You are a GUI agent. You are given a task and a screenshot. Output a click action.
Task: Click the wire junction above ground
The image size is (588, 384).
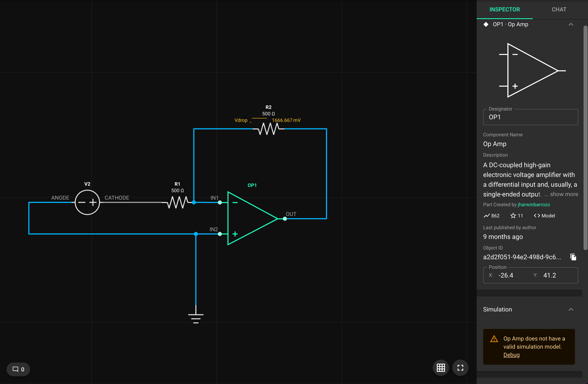196,234
